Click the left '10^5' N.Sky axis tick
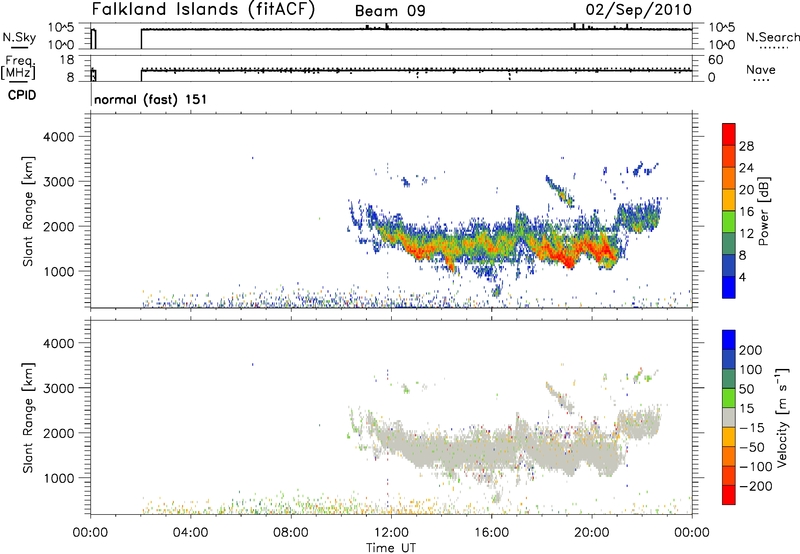The image size is (800, 554). (61, 28)
